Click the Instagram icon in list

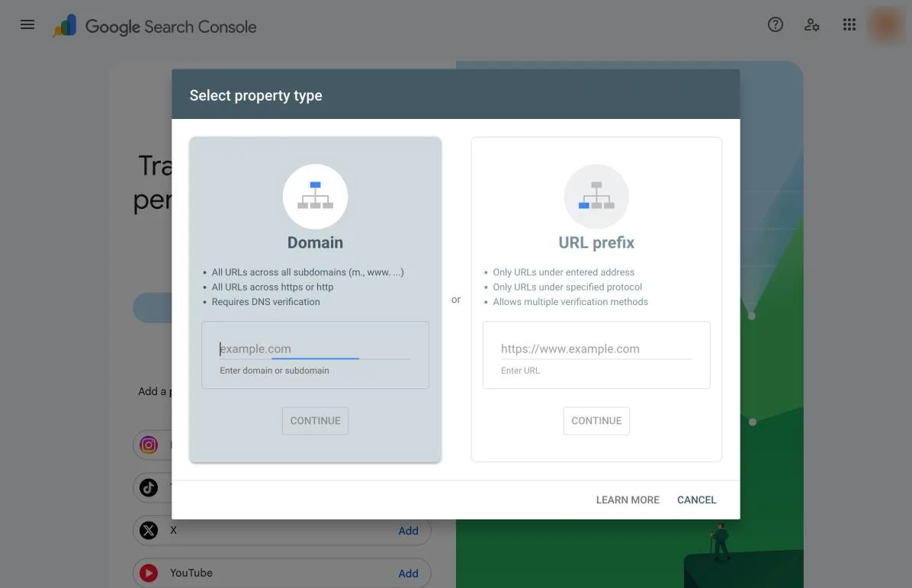(149, 445)
